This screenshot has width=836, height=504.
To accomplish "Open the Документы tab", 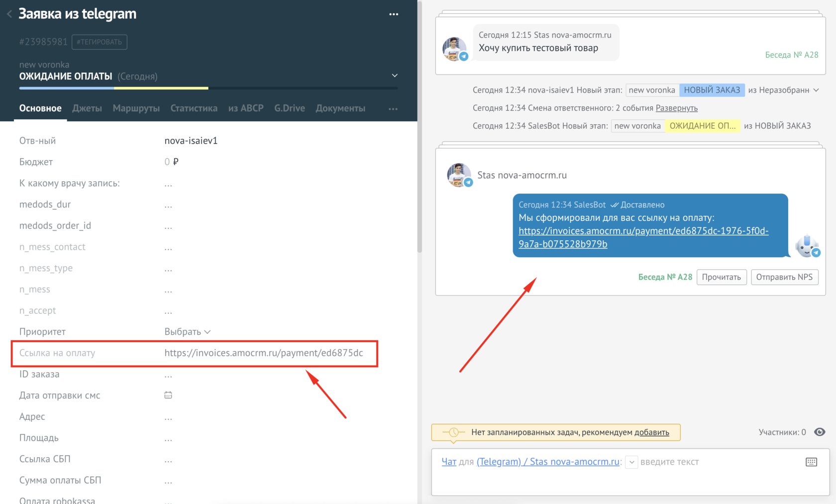I will 340,108.
